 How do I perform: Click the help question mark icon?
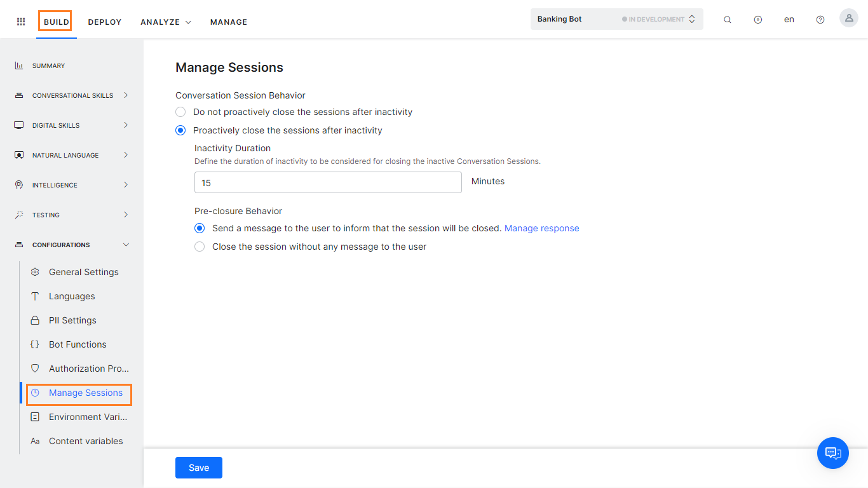(820, 19)
